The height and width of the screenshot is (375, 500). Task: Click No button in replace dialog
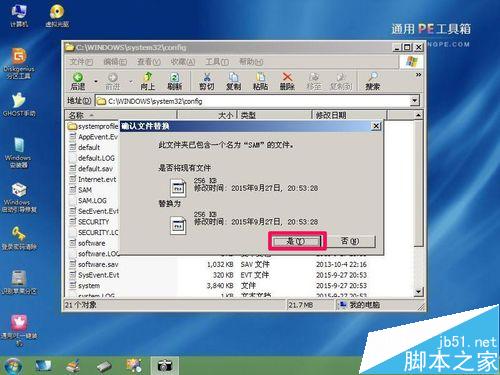350,241
